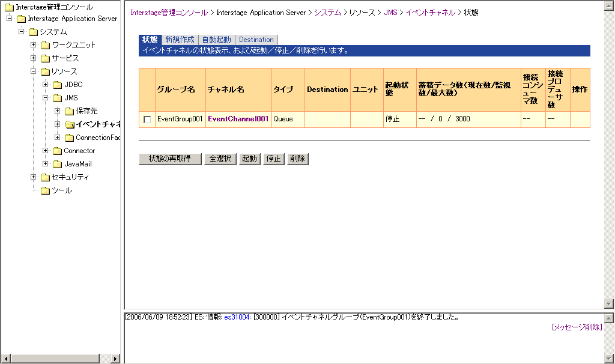Switch to the 自動起動 tab
The width and height of the screenshot is (615, 364).
coord(216,40)
